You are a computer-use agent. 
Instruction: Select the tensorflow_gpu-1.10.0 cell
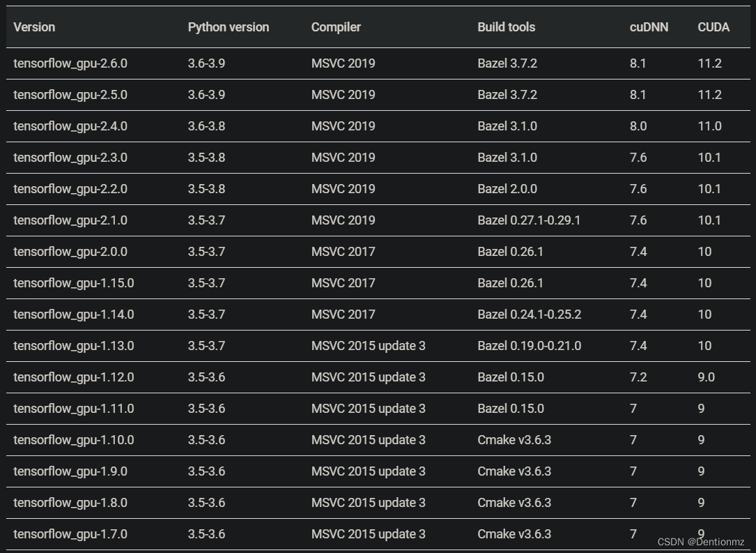74,440
